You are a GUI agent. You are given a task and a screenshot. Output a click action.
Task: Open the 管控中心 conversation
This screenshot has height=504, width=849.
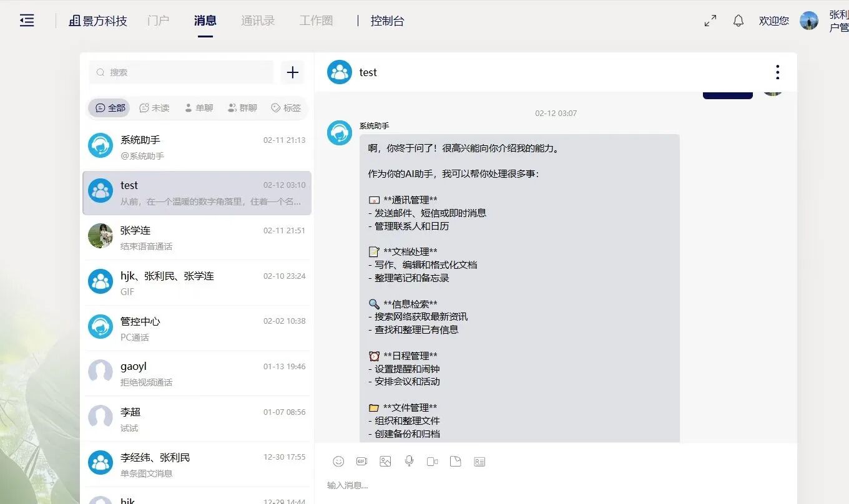(197, 329)
